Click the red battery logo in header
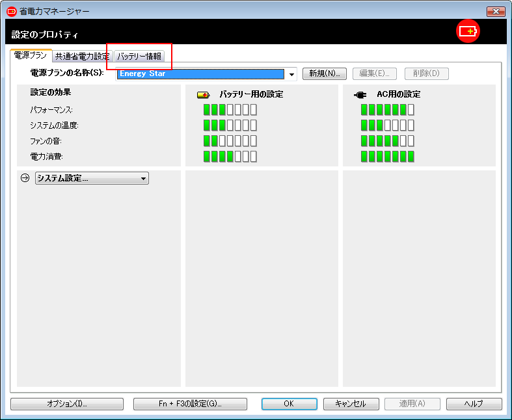The image size is (512, 420). [468, 31]
